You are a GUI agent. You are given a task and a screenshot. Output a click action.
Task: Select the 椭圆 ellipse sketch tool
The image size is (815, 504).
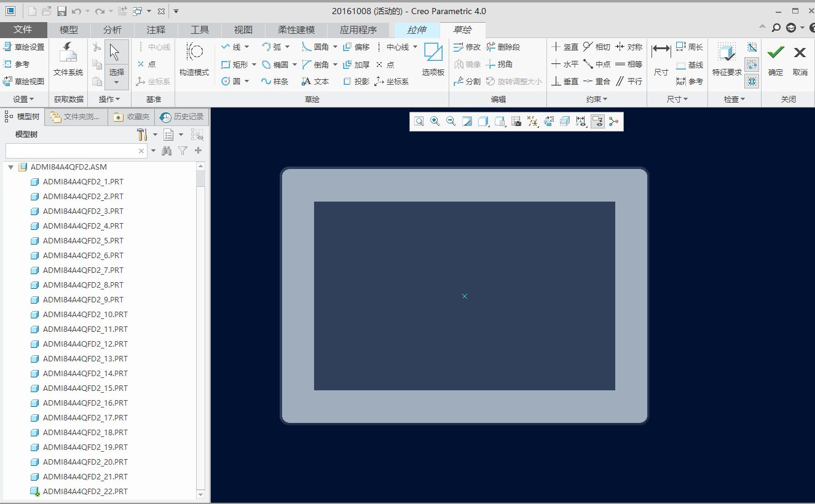[x=275, y=64]
